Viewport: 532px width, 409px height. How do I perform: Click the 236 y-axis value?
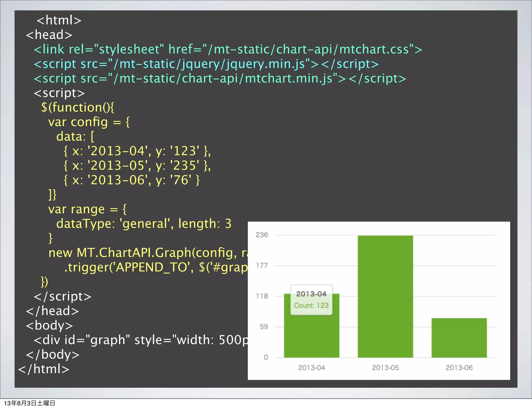pyautogui.click(x=262, y=235)
